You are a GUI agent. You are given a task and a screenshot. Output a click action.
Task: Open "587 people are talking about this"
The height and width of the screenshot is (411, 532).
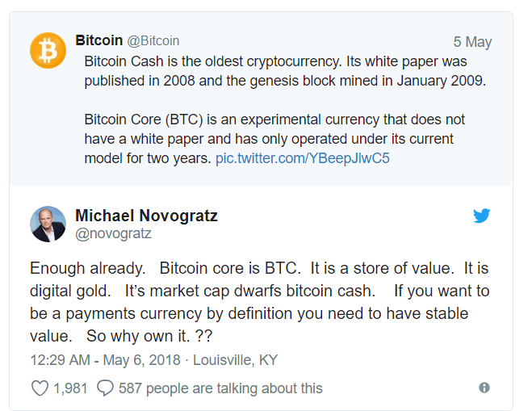coord(220,388)
